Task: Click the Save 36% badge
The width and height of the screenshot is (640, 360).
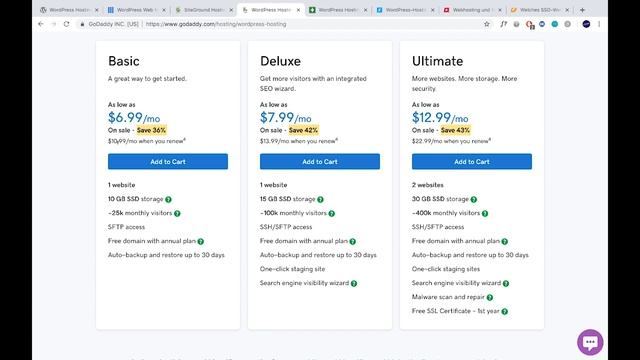Action: click(151, 130)
